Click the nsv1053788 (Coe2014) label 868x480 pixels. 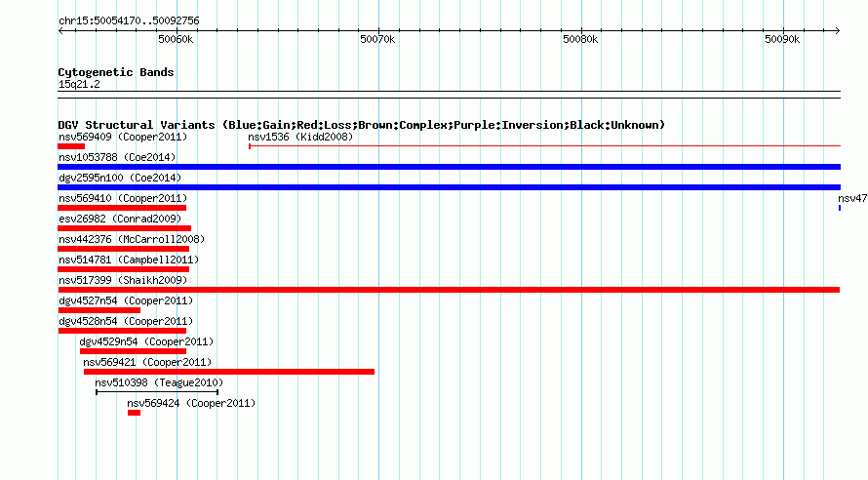[117, 157]
